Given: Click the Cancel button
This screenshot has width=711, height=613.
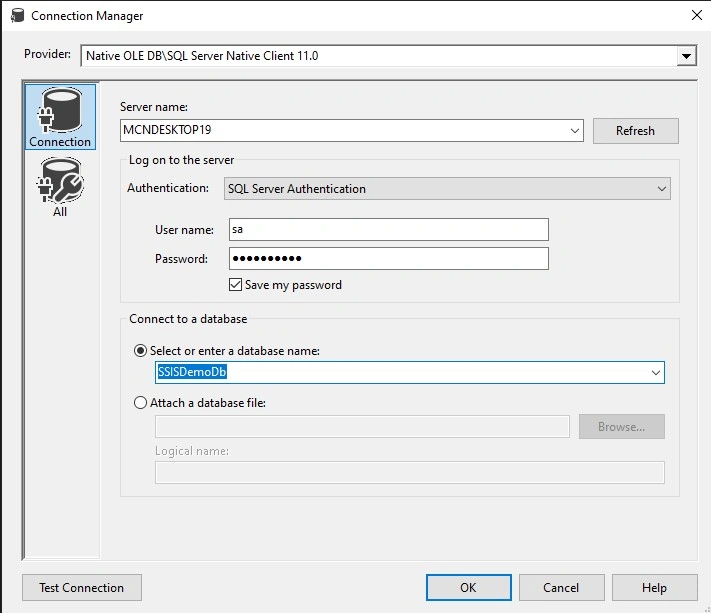Looking at the screenshot, I should click(x=561, y=588).
